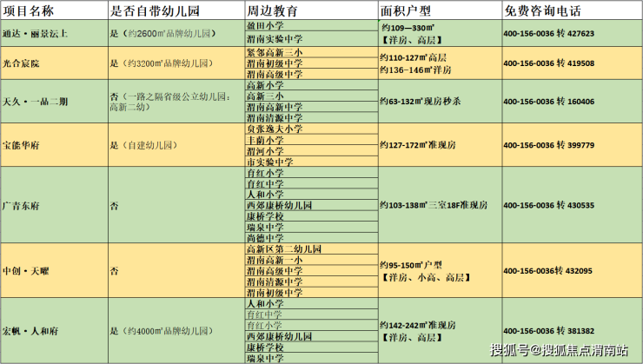
Task: Select the 中创·天曜 cell
Action: (x=55, y=270)
